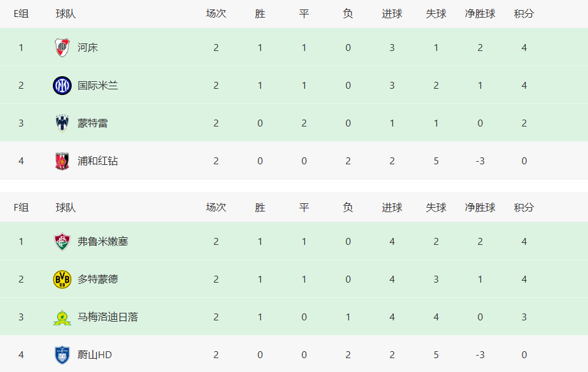The height and width of the screenshot is (372, 588).
Task: Click the Monterrey (蒙特雷) team crest
Action: [x=62, y=123]
